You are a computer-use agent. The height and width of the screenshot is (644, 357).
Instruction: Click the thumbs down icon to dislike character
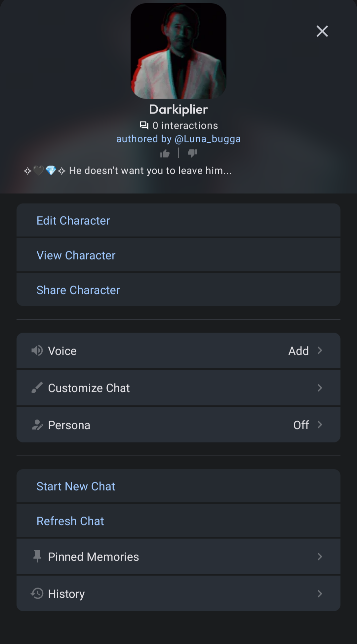192,153
